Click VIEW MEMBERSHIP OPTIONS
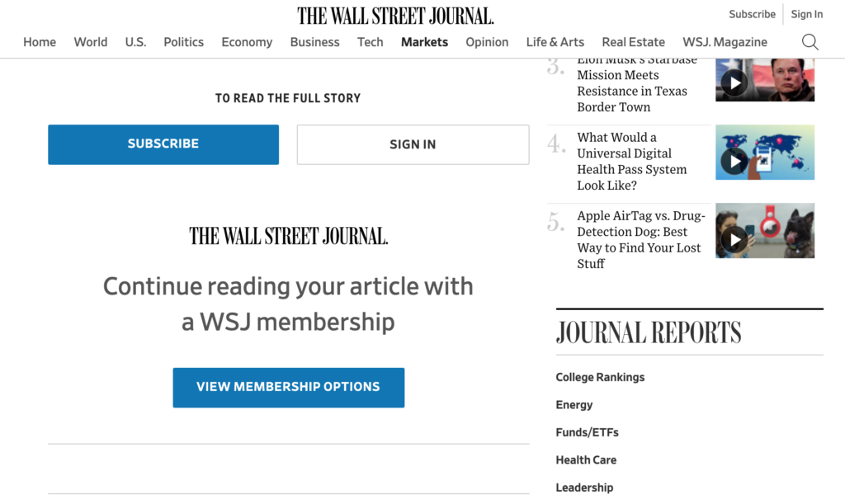Image resolution: width=845 pixels, height=504 pixels. coord(288,387)
